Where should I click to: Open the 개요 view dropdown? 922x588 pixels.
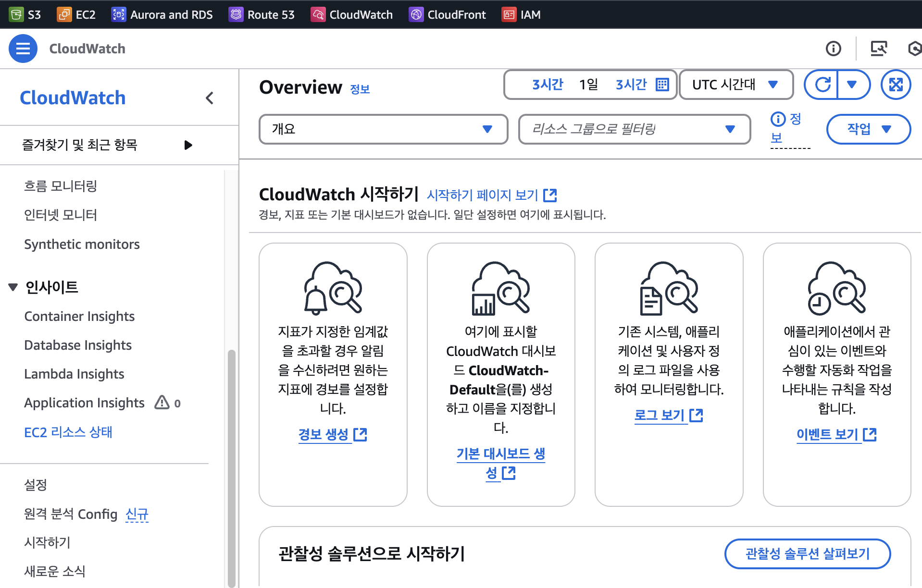point(383,129)
